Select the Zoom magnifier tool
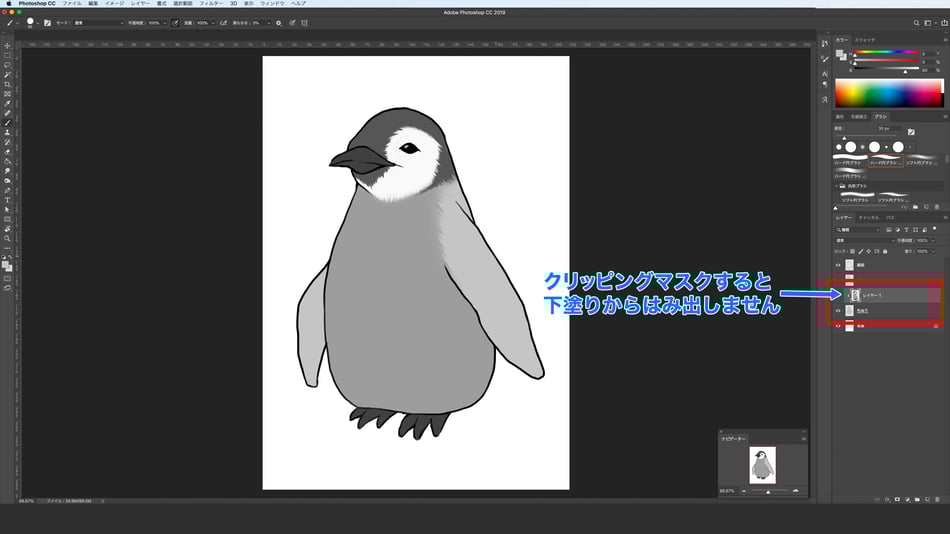The image size is (950, 534). pyautogui.click(x=7, y=238)
